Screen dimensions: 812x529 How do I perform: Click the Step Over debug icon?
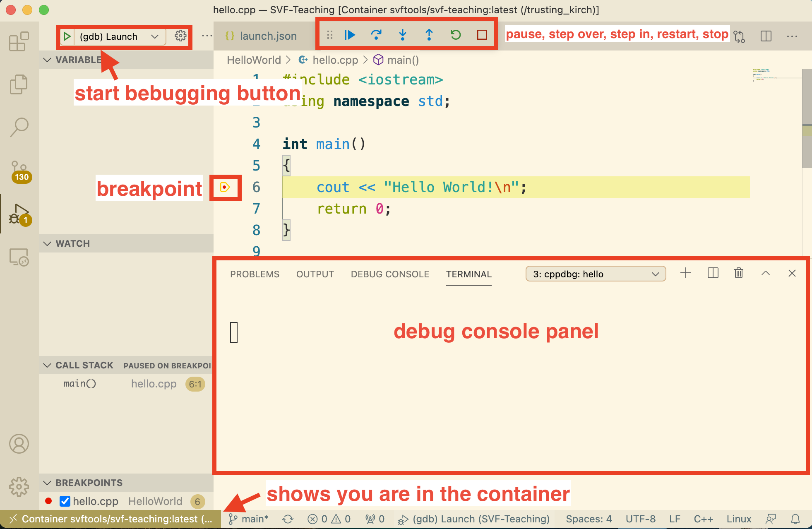click(376, 35)
